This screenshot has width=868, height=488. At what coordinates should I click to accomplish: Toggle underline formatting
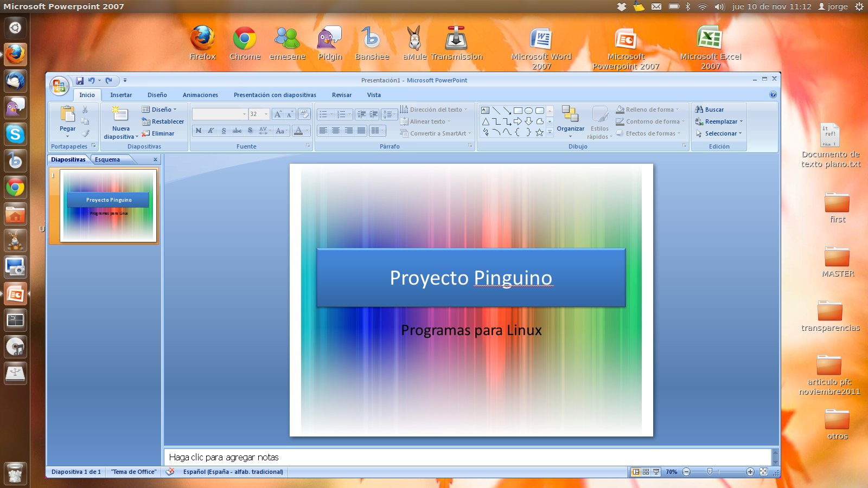click(x=224, y=130)
